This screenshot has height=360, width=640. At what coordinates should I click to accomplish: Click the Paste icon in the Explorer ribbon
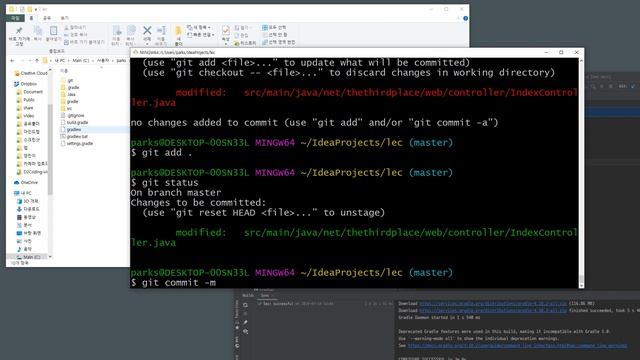click(53, 31)
